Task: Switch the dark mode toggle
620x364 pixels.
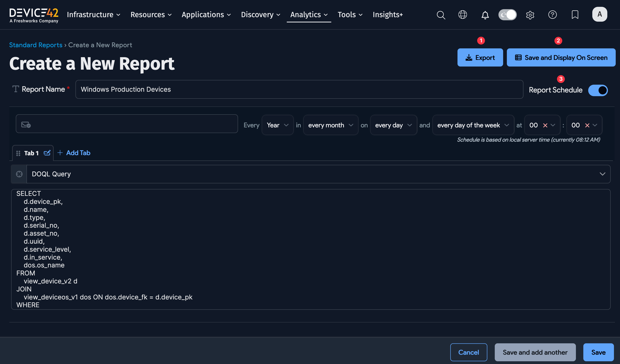Action: 507,15
